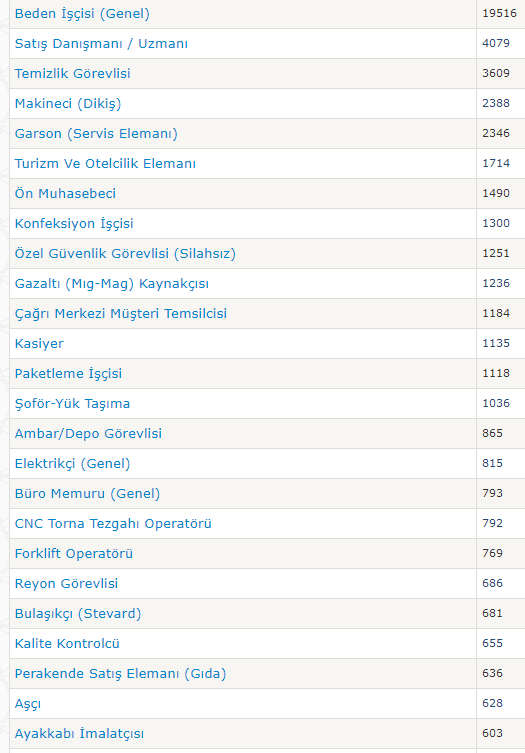525x753 pixels.
Task: Click Turizm Ve Otelcilik Elemanı link
Action: 105,163
